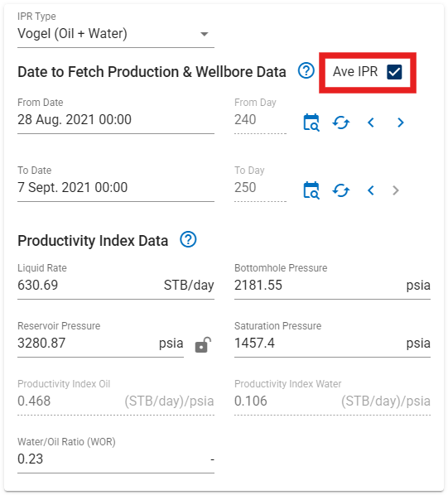Image resolution: width=448 pixels, height=495 pixels.
Task: Open calendar search for To Date
Action: pyautogui.click(x=311, y=190)
